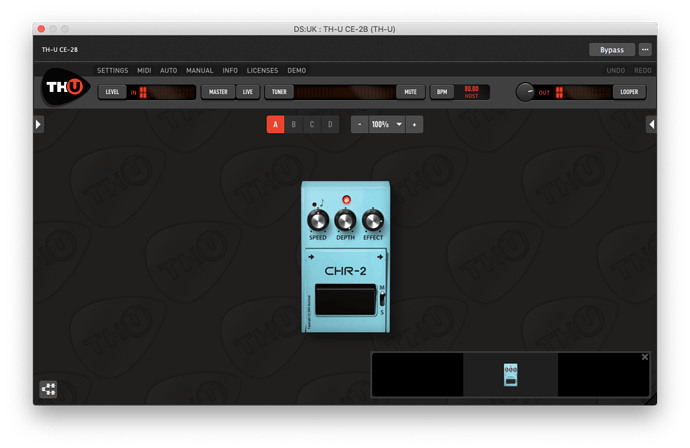Close the plugin window with red button
Viewport: 690px width, 448px height.
(x=41, y=29)
